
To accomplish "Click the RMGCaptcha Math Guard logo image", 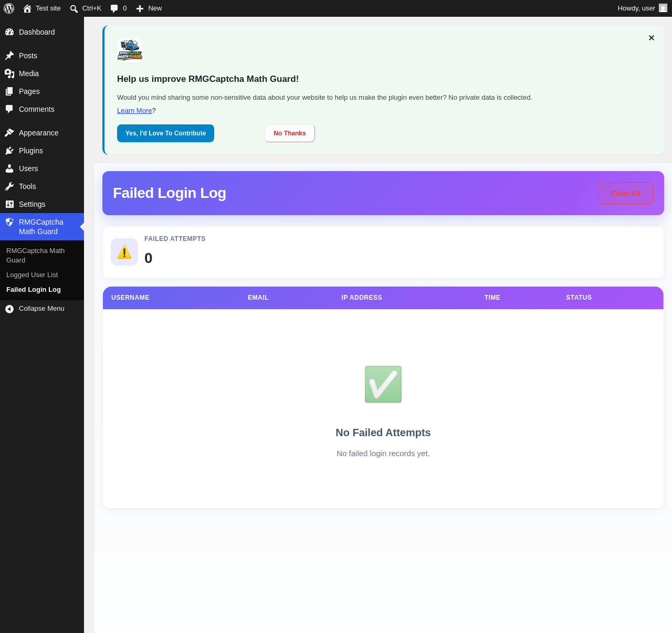I will pos(130,50).
